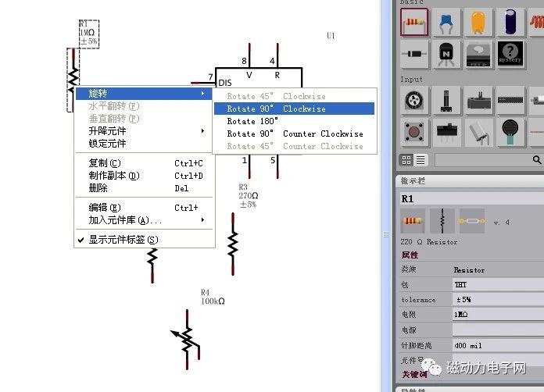Expand the 旋转 submenu arrow
Screen dimensions: 544x392
click(x=202, y=93)
